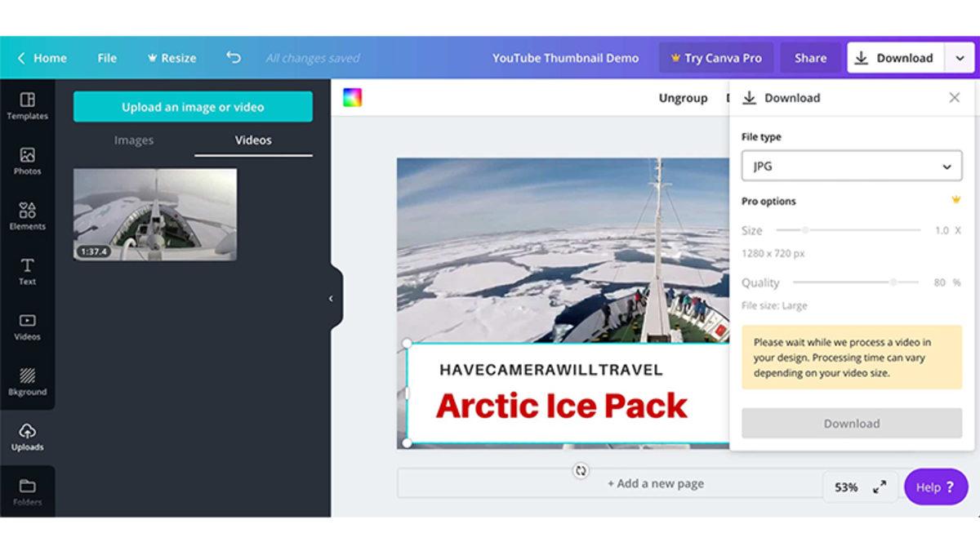Select the Videos tab in uploads
Viewport: 980px width, 551px height.
coord(252,140)
